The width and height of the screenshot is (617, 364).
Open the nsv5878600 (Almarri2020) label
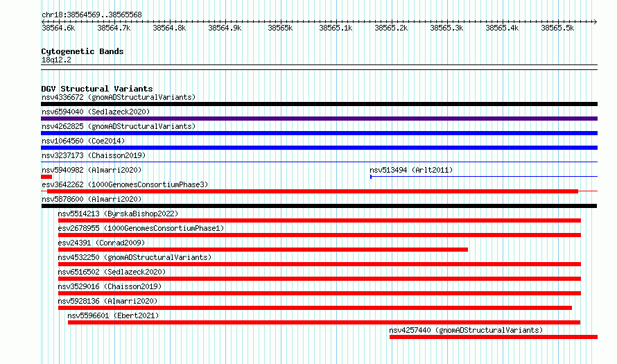coord(92,199)
